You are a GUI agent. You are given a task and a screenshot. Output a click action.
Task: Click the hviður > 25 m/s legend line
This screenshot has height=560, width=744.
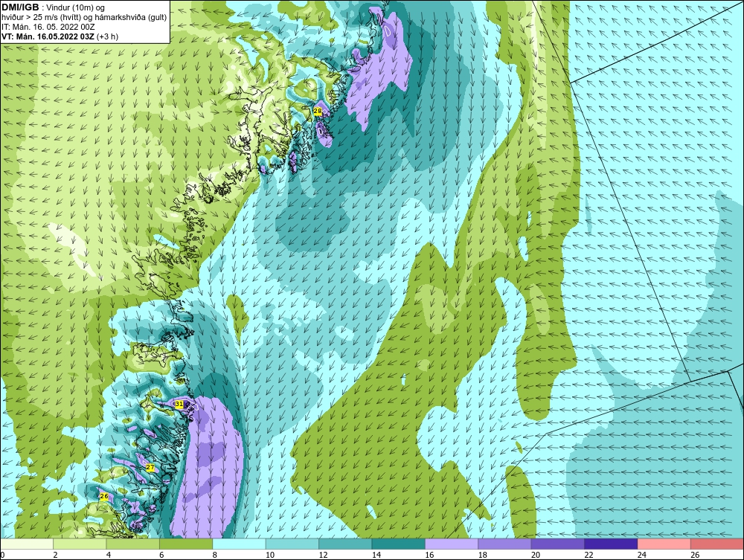(x=84, y=18)
